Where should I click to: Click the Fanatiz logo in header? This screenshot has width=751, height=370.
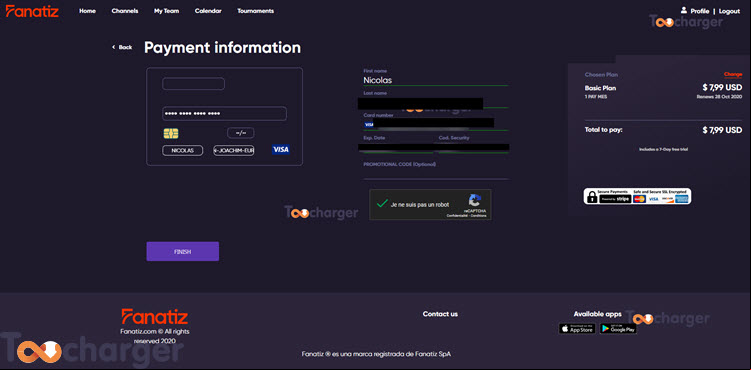(32, 11)
